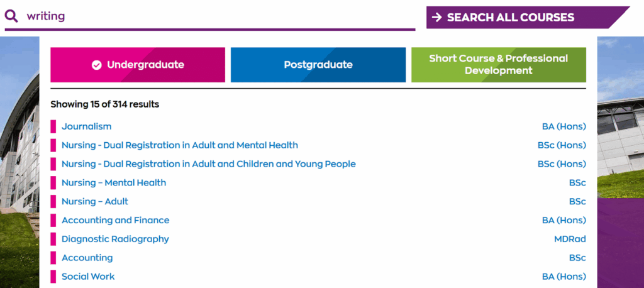Open Nursing Adult and Children and Young People
Screen dimensions: 644x288
pos(208,164)
